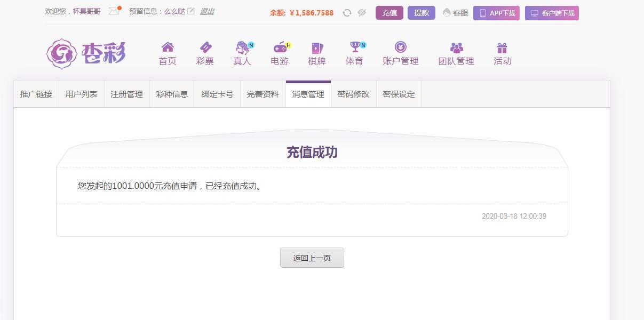This screenshot has width=644, height=320.
Task: Contact 客服 customer service
Action: point(455,13)
